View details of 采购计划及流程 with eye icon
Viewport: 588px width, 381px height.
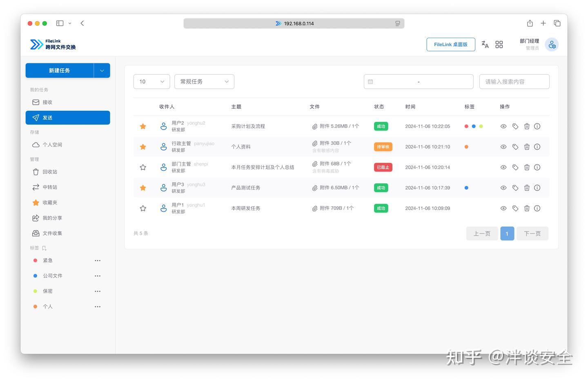pyautogui.click(x=503, y=126)
